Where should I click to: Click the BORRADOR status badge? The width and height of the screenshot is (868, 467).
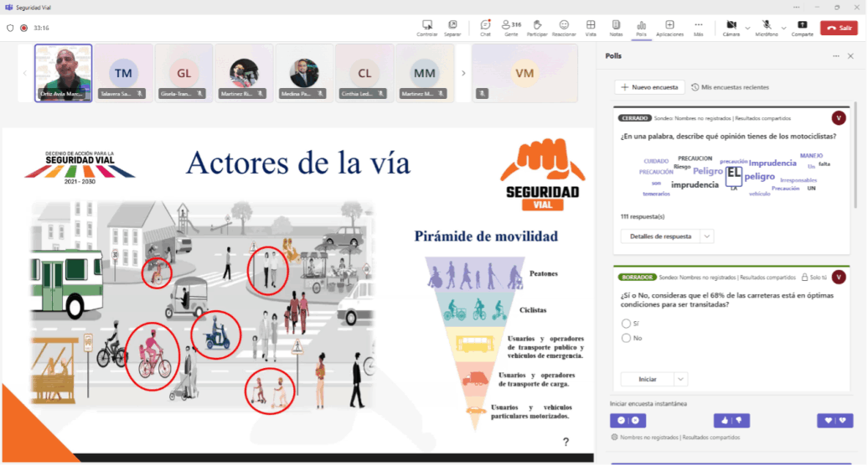(637, 277)
